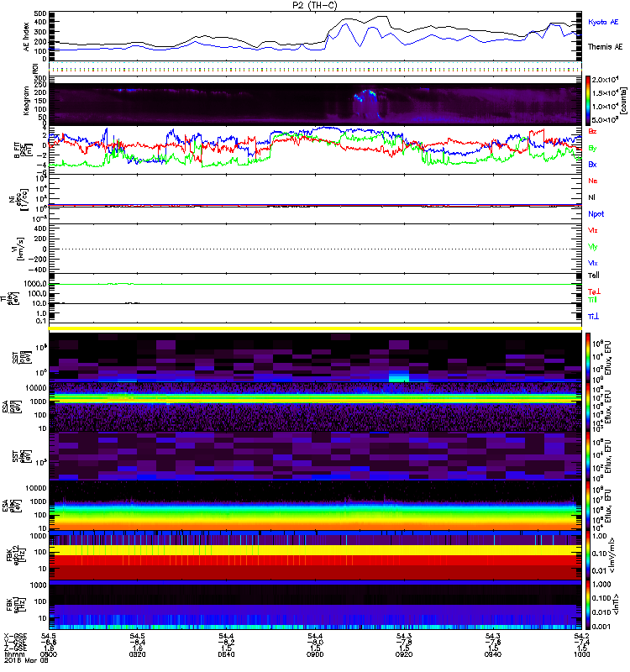Click the cyan SST ion flux burst near 0920
This screenshot has width=630, height=672.
(399, 376)
